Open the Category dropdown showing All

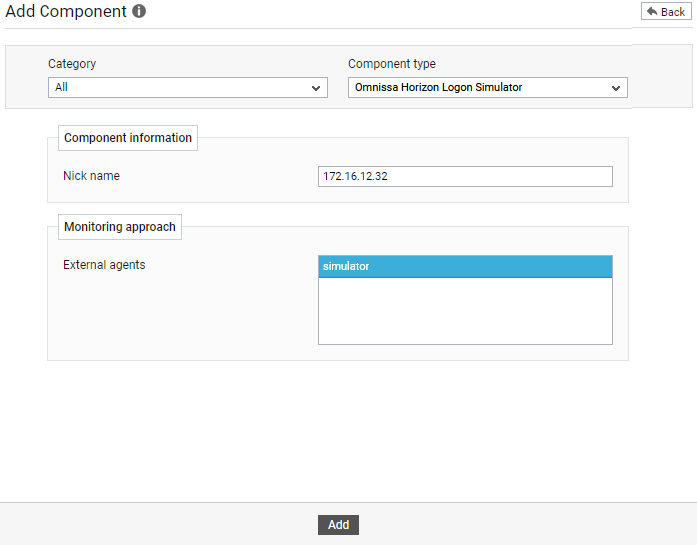(188, 88)
